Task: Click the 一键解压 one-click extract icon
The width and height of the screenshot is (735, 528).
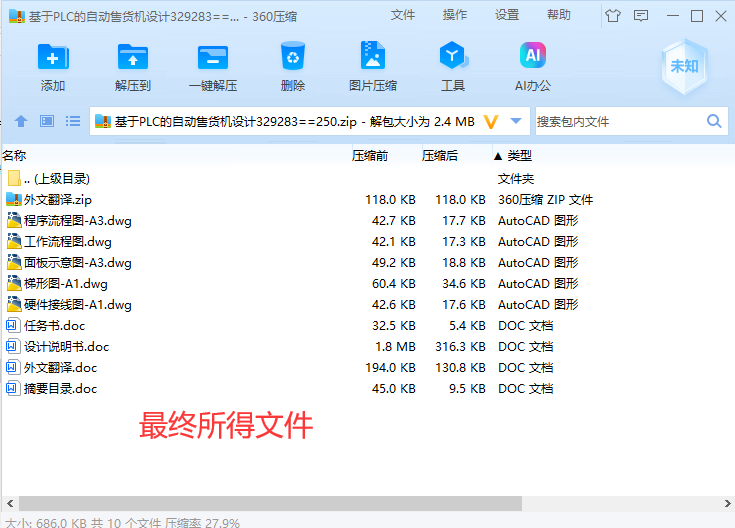Action: 213,57
